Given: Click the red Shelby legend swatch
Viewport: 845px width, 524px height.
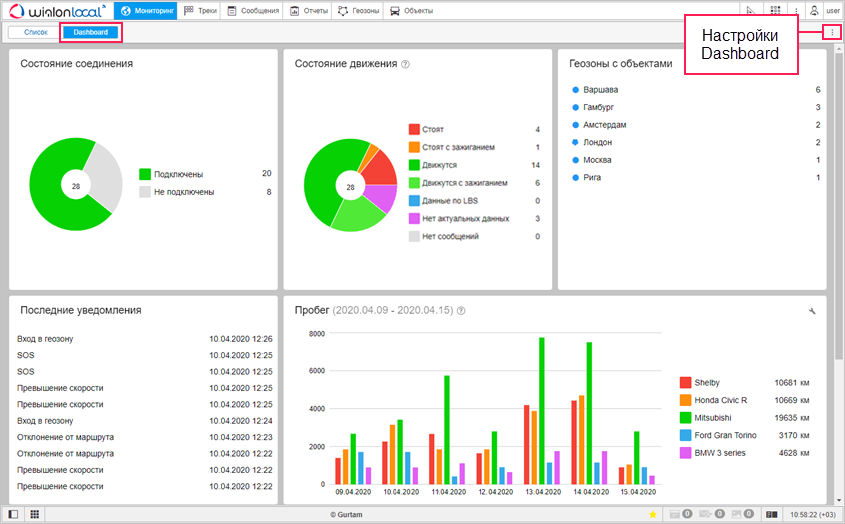Looking at the screenshot, I should pos(685,383).
